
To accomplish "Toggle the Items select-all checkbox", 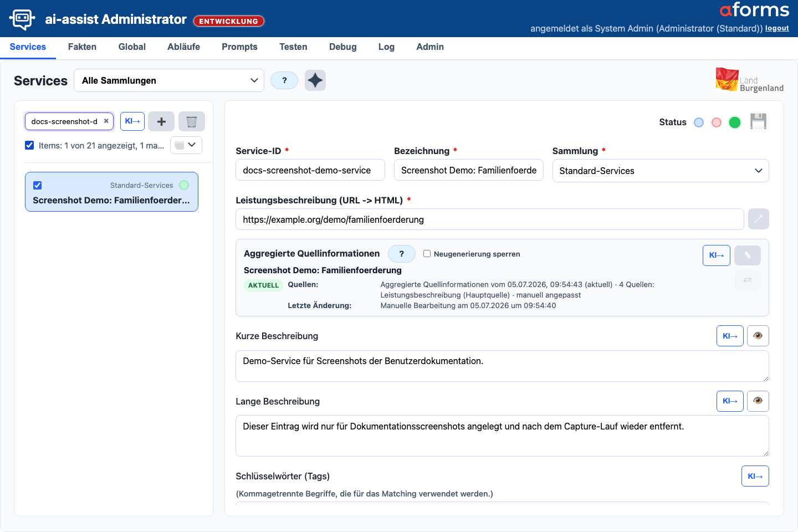I will [x=29, y=145].
